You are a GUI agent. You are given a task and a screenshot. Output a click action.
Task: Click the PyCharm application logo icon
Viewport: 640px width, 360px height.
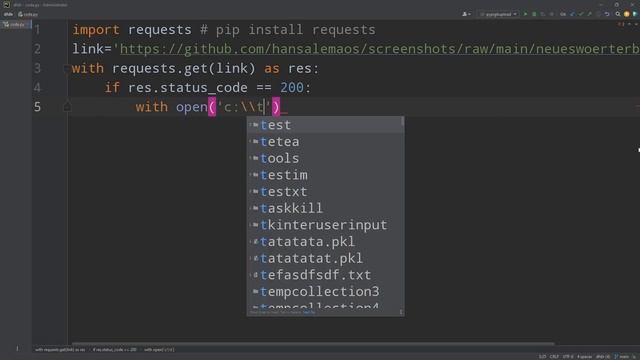[6, 4]
